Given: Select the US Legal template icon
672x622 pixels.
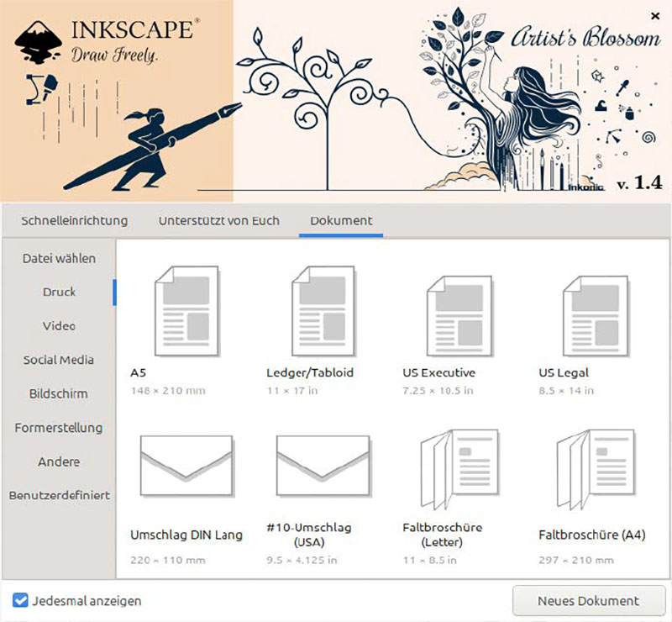Looking at the screenshot, I should coord(596,316).
